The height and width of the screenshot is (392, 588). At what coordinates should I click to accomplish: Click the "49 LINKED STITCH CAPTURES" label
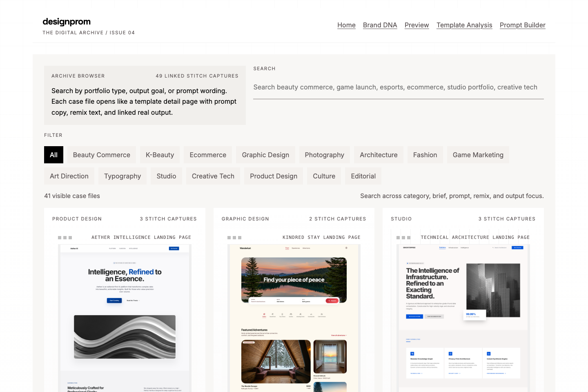pos(197,76)
